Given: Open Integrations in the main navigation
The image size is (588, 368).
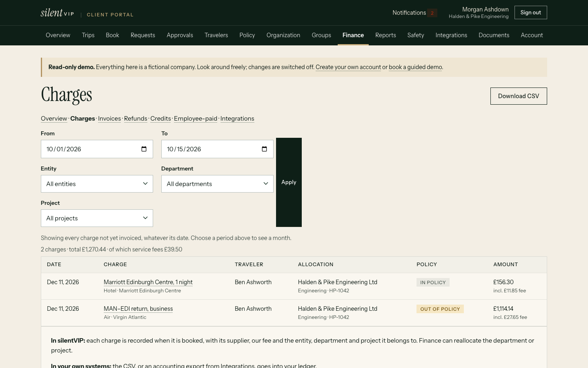Looking at the screenshot, I should [x=451, y=35].
